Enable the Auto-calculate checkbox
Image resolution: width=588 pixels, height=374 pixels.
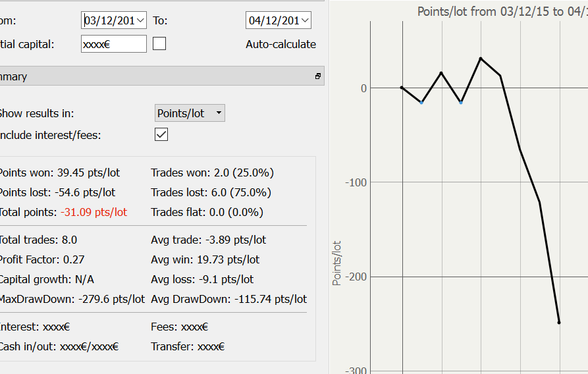159,44
